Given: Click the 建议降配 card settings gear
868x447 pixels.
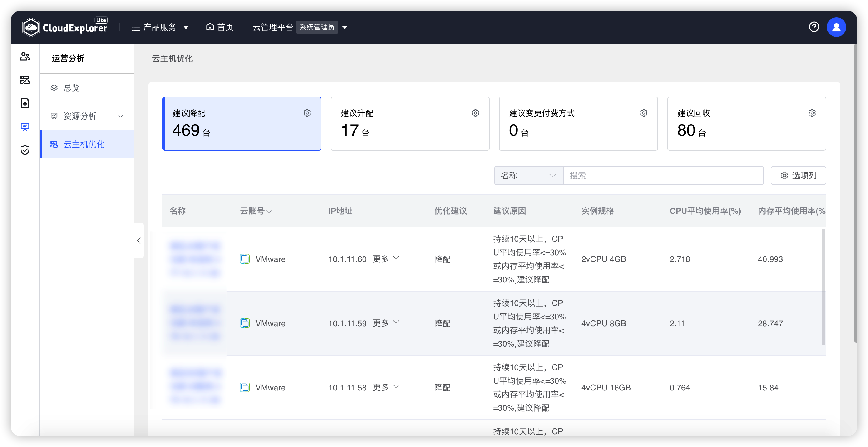Looking at the screenshot, I should point(307,113).
